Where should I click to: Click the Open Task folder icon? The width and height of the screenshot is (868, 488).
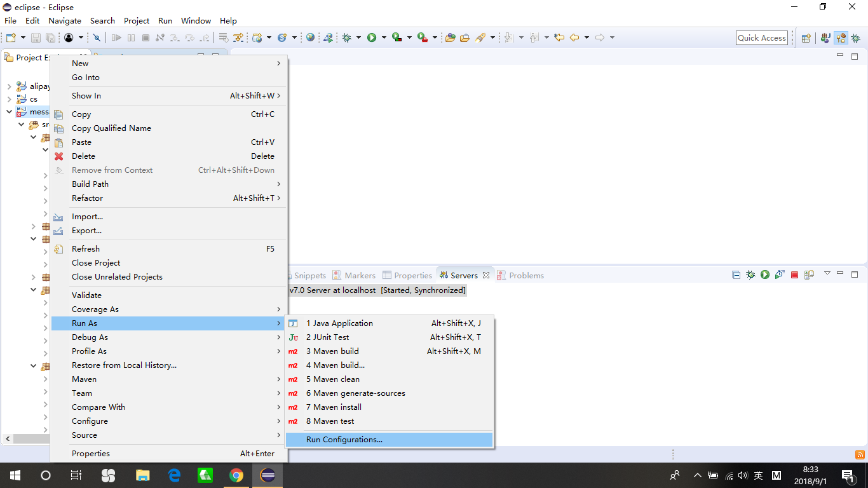coord(465,38)
